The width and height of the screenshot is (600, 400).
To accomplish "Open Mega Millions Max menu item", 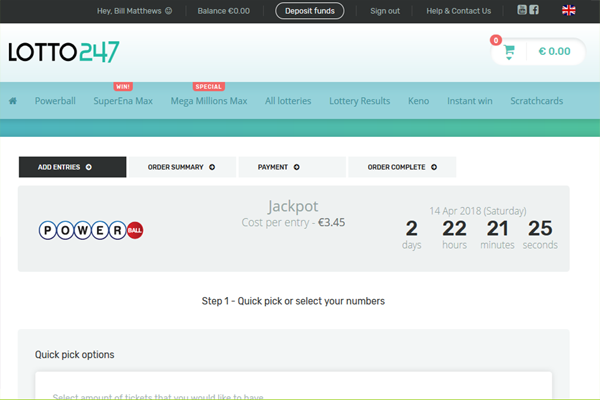I will click(x=209, y=101).
